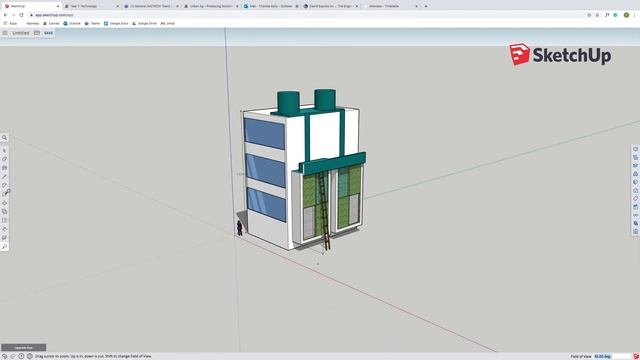This screenshot has height=360, width=640.
Task: Click the SketchUp icon in bottom-right corner
Action: [636, 356]
